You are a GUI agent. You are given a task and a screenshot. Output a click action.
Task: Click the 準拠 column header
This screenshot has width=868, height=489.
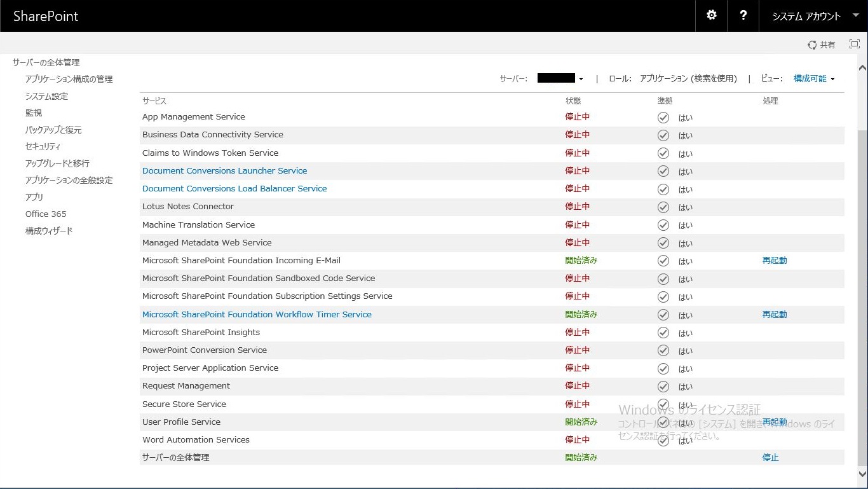click(665, 101)
